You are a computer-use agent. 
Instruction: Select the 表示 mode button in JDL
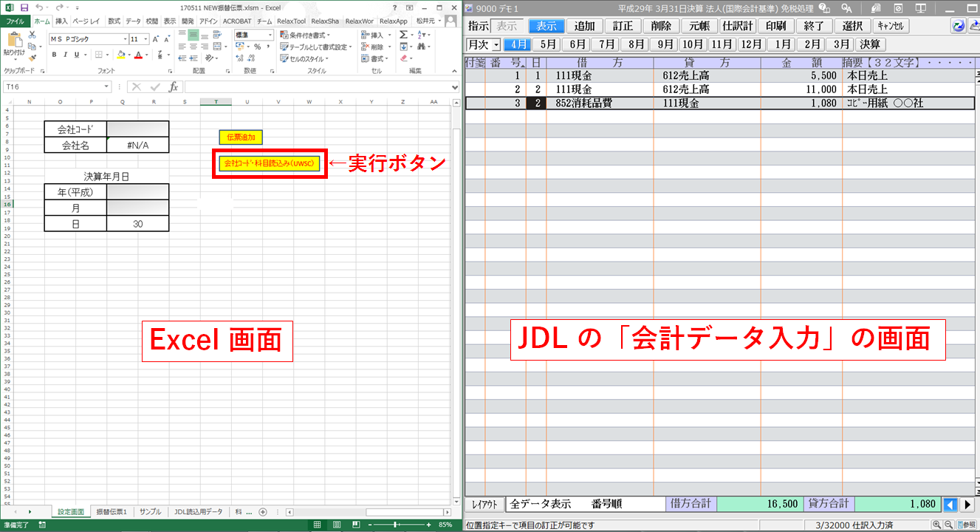click(546, 25)
